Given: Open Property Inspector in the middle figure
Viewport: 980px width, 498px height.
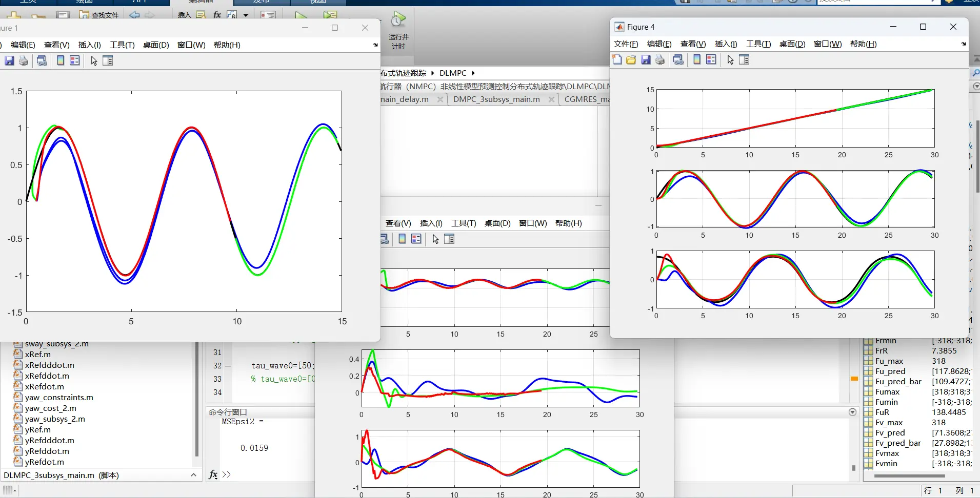Looking at the screenshot, I should click(x=449, y=239).
